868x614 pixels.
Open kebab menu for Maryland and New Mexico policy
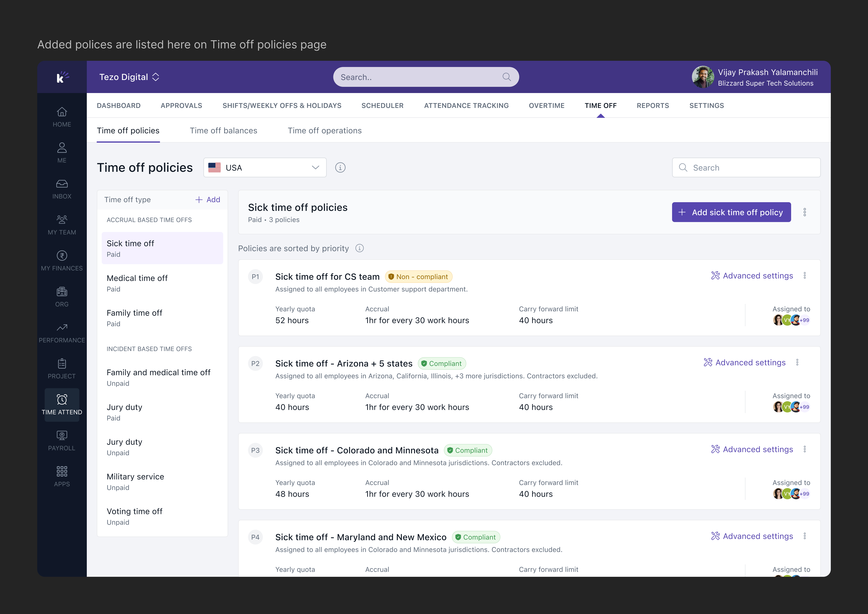[x=805, y=536]
